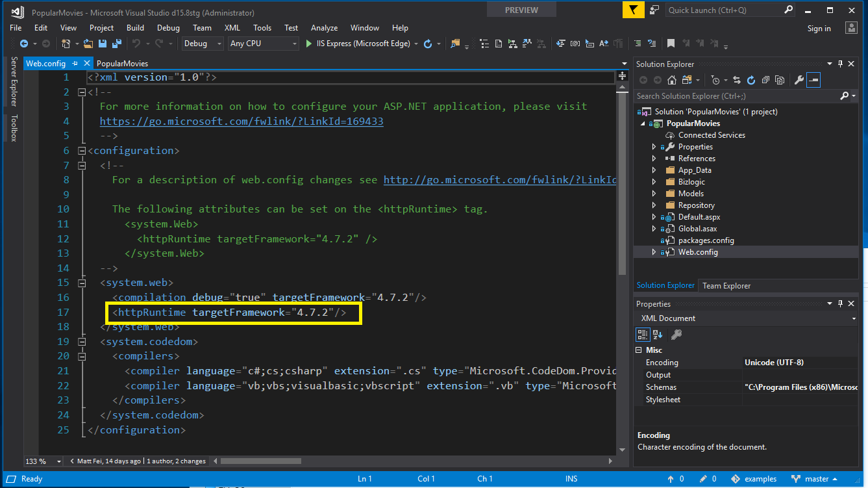
Task: Click the split editor handle above scrollbar
Action: pos(622,75)
